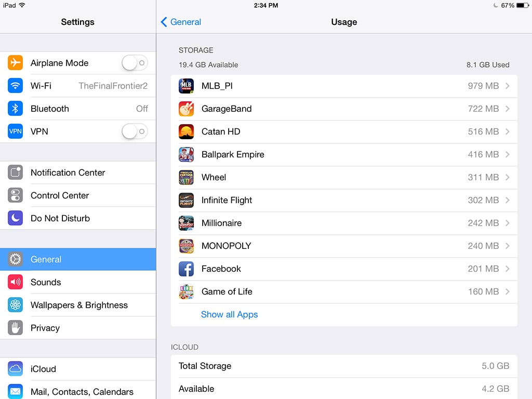Tap the Millionaire app icon
This screenshot has height=399, width=532.
click(x=187, y=223)
